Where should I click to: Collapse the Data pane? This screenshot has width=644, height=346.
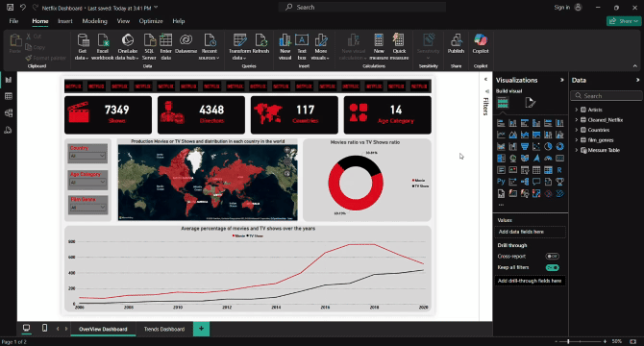(x=637, y=80)
